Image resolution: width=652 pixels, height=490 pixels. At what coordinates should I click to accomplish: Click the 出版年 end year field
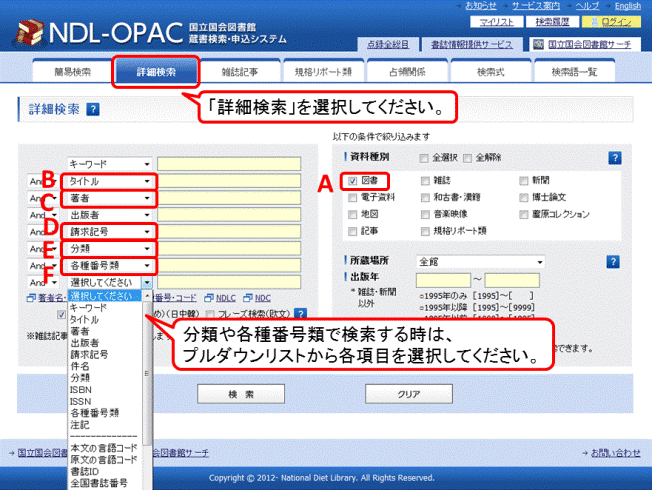(512, 280)
